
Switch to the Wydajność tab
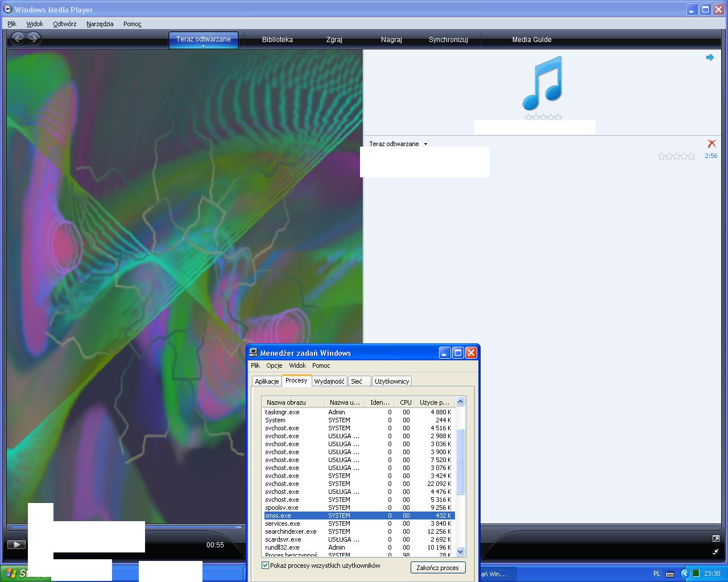329,381
